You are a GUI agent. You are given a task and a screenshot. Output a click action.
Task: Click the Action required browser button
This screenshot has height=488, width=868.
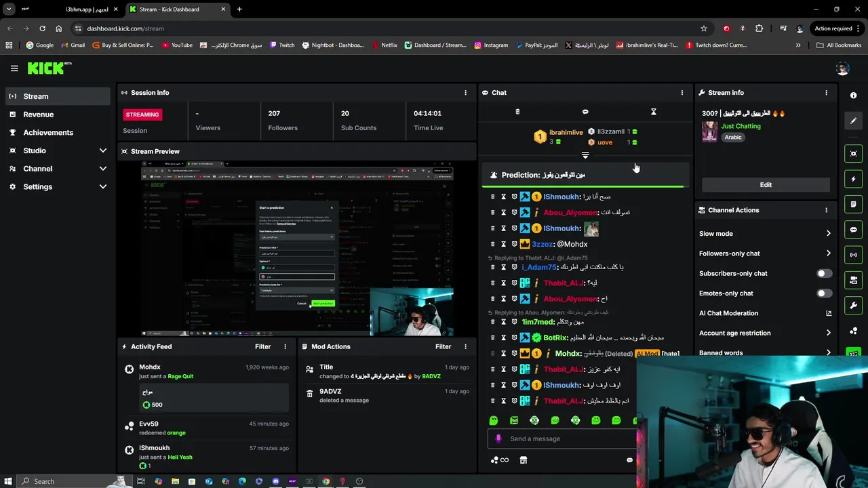pos(837,28)
